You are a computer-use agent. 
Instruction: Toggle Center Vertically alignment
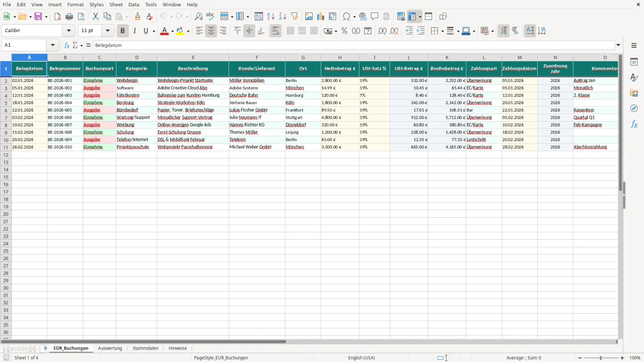249,31
